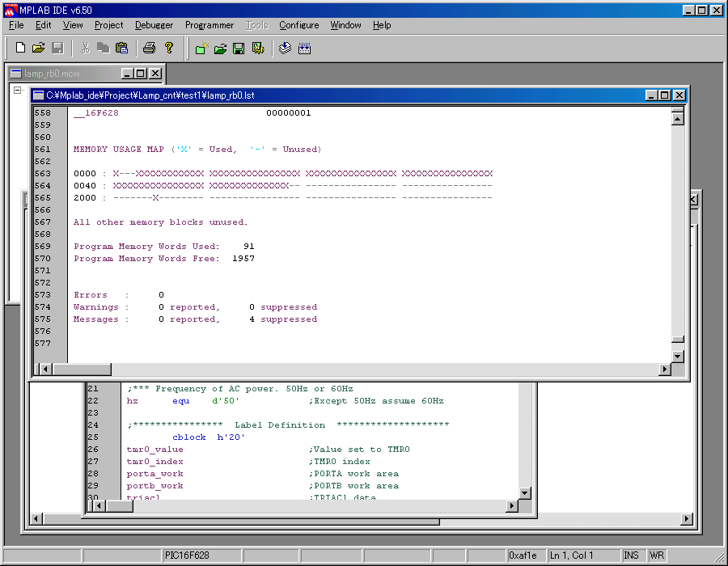Click the source editor horizontal scrollbar thumb
This screenshot has width=728, height=566.
pyautogui.click(x=120, y=505)
